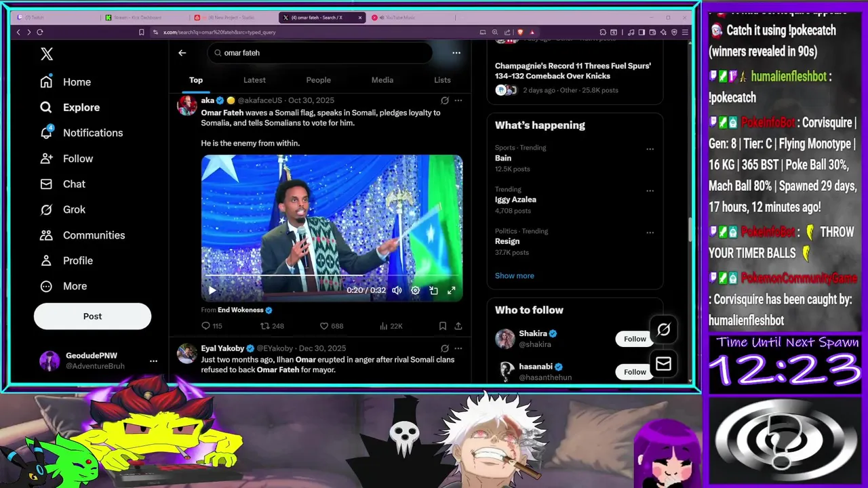Image resolution: width=868 pixels, height=488 pixels.
Task: Go back using the arrow beside search box
Action: 182,53
